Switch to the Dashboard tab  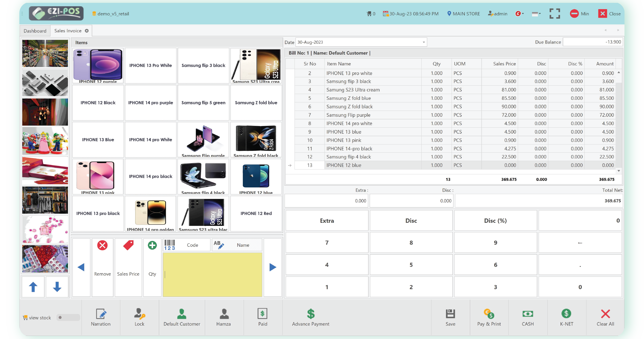(35, 31)
